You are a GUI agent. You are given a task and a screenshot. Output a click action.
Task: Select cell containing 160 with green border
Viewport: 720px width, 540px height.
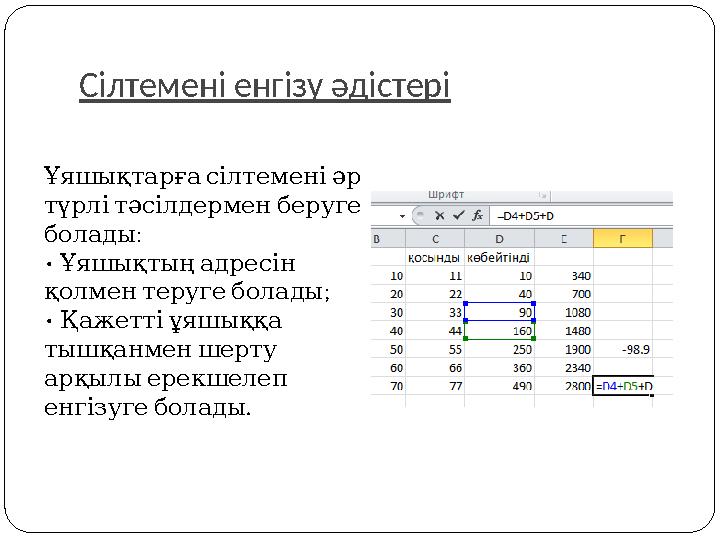coord(499,331)
